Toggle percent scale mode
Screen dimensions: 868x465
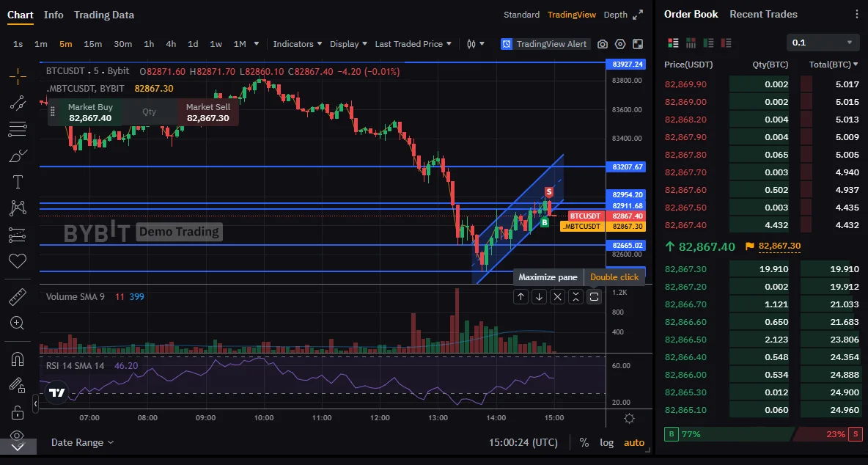click(584, 442)
